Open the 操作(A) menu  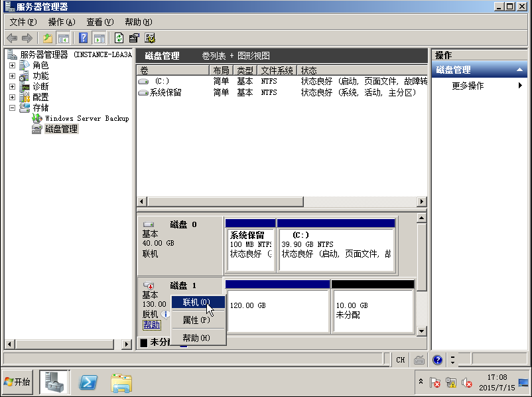click(62, 22)
